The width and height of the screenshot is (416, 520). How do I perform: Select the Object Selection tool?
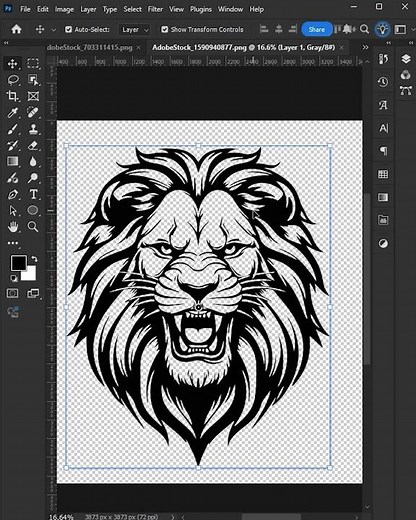click(33, 80)
